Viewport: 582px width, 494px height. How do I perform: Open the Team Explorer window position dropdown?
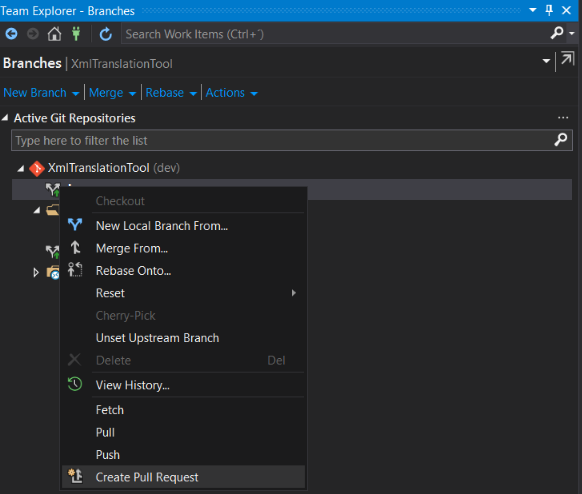pos(533,10)
